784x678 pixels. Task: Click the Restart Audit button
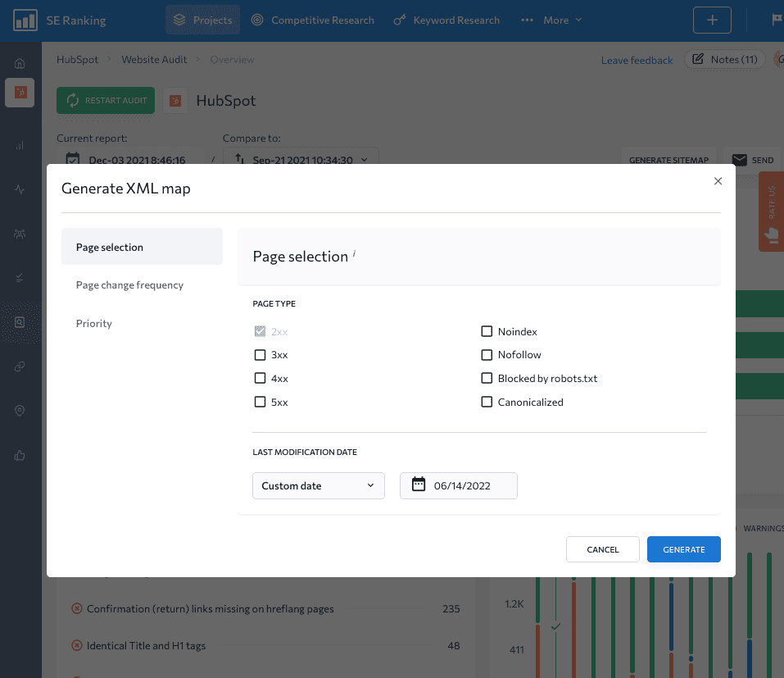point(106,100)
